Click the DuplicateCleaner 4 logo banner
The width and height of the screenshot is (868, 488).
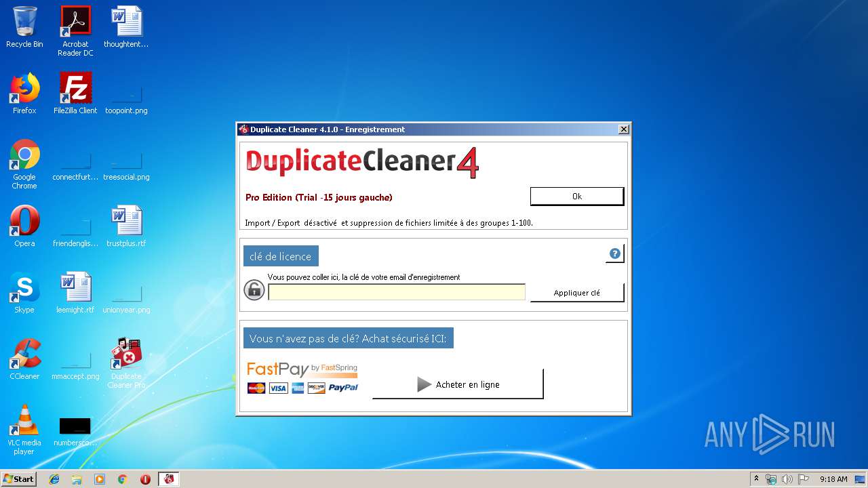[x=362, y=163]
